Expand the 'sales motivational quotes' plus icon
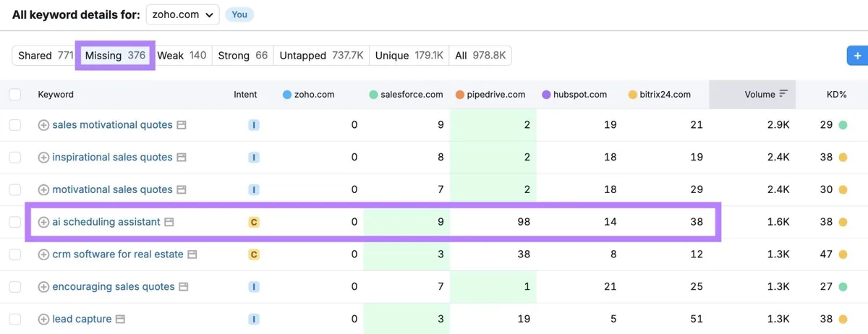This screenshot has height=334, width=868. coord(43,125)
